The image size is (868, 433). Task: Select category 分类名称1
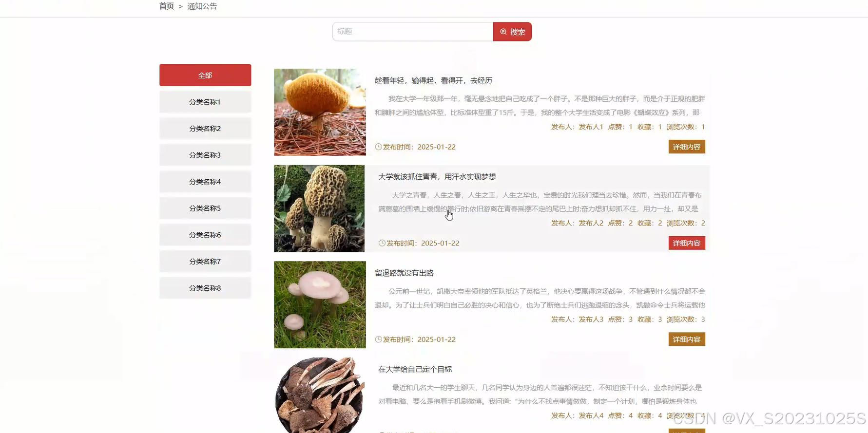(x=205, y=102)
